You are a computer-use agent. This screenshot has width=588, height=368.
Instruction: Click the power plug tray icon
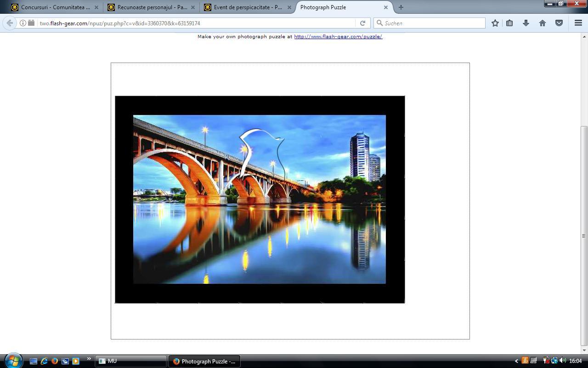pyautogui.click(x=546, y=361)
